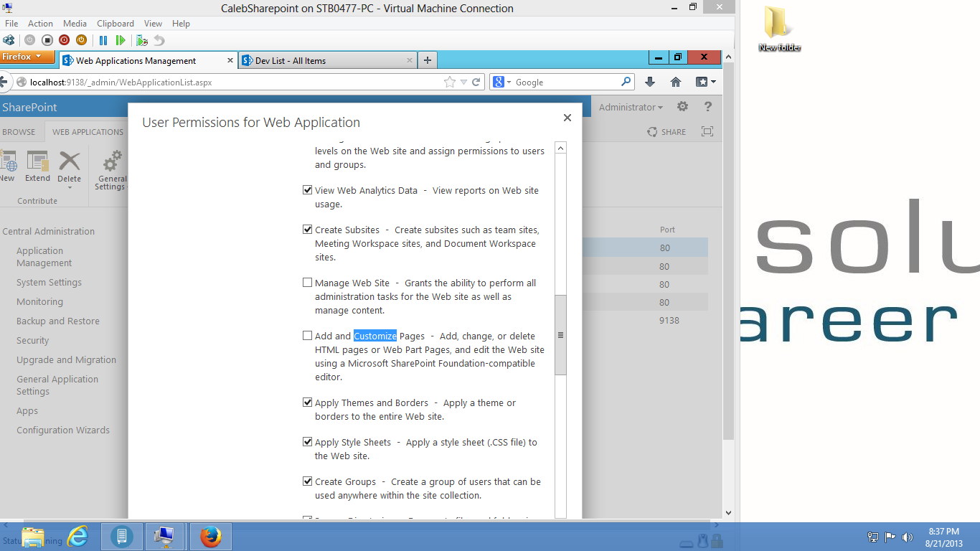Click the SHARE button
980x551 pixels.
[666, 131]
